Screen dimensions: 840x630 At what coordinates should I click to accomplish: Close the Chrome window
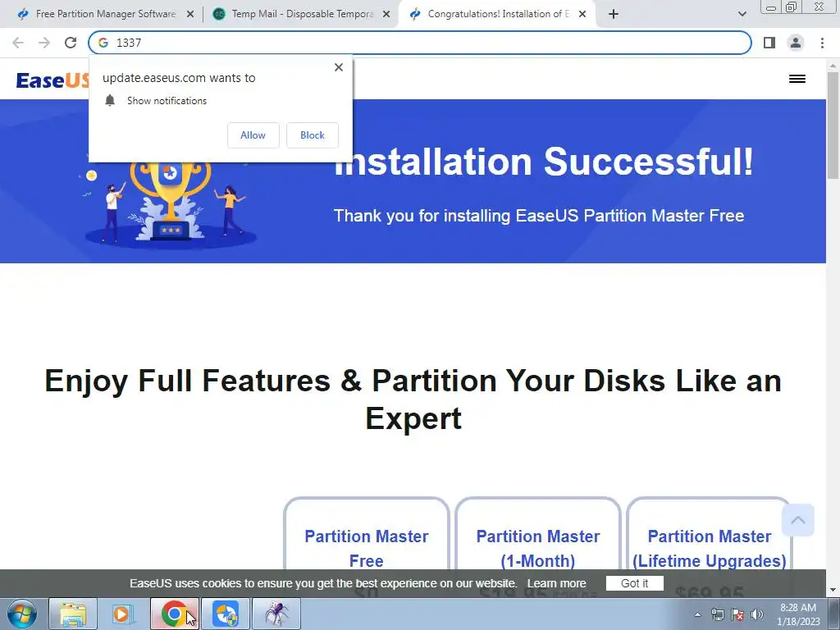coord(819,7)
